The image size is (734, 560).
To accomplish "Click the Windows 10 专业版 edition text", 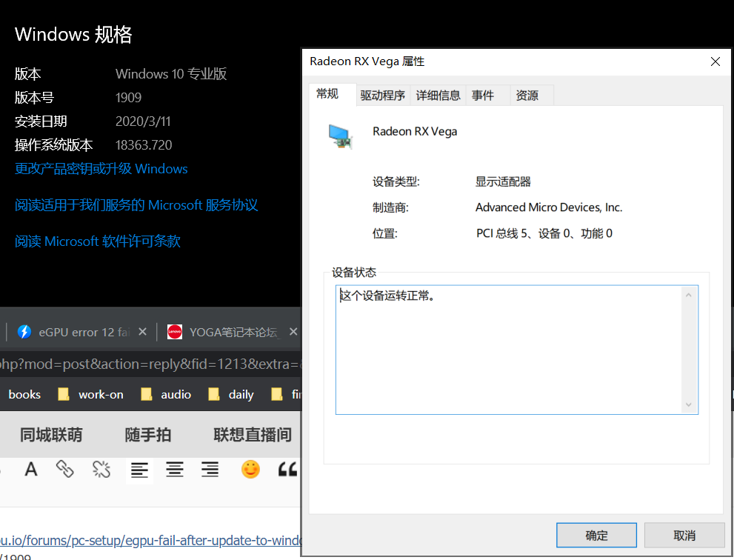I will pos(171,74).
